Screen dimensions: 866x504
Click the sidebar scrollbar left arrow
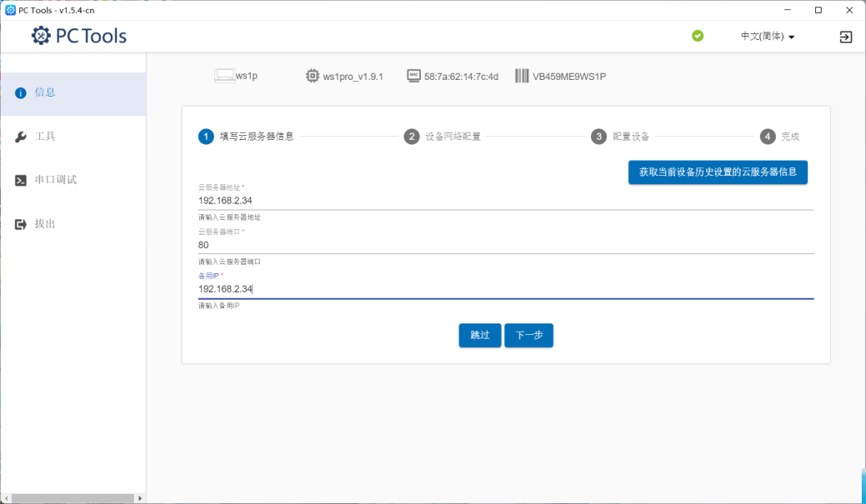5,498
